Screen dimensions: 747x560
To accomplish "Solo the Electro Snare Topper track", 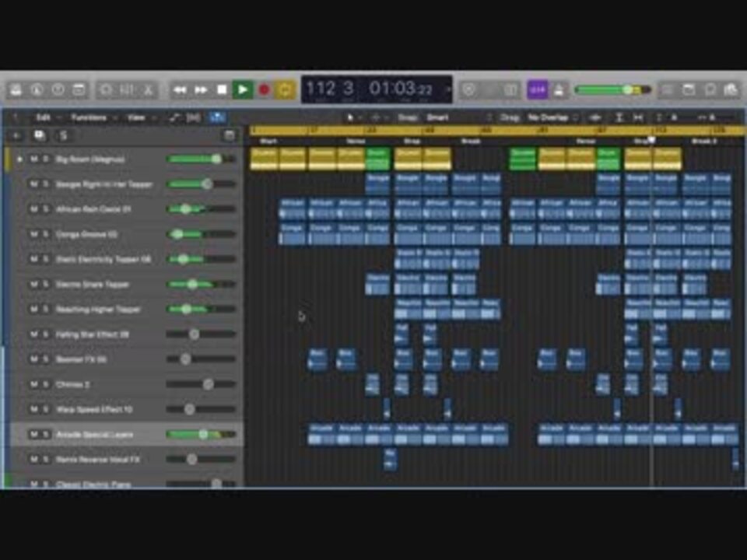I will click(46, 284).
